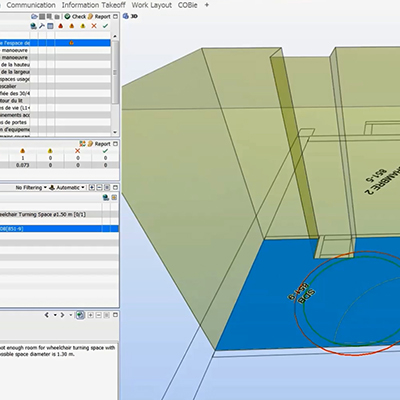The image size is (400, 400).
Task: Open the 'No Filtering' dropdown
Action: click(x=31, y=188)
